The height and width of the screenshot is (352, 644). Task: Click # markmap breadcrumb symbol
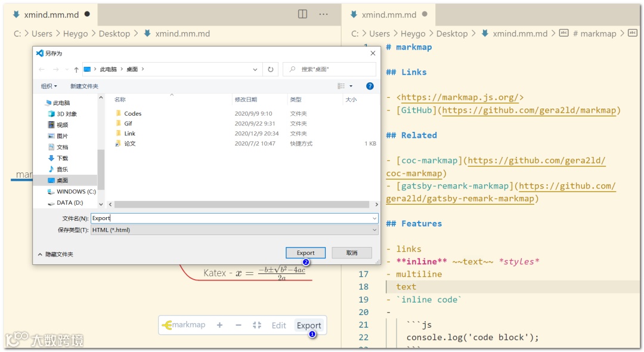pyautogui.click(x=595, y=33)
